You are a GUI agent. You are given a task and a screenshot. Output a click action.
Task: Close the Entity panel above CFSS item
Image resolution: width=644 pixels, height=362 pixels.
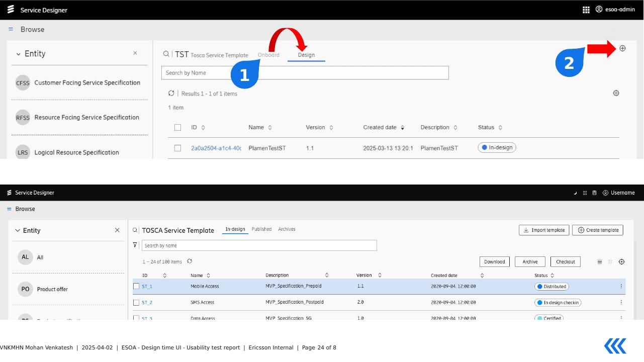tap(135, 53)
